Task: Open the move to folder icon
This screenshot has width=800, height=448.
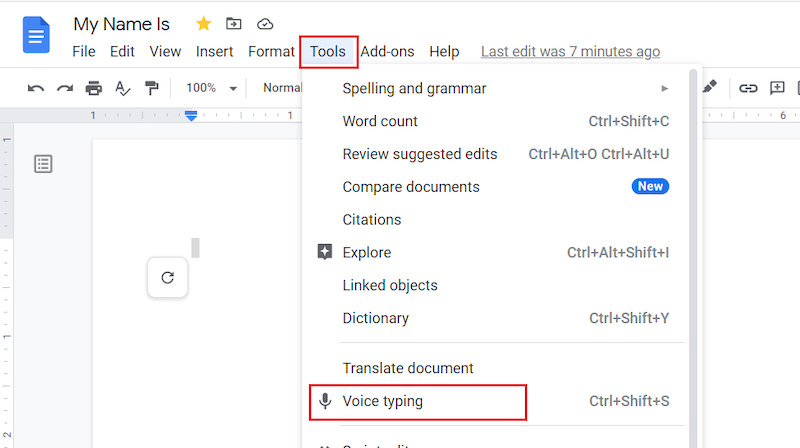Action: 234,23
